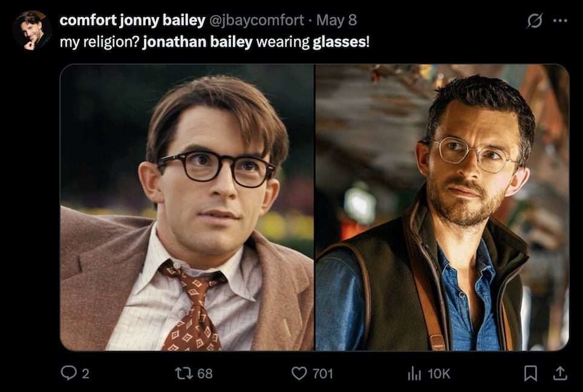Image resolution: width=583 pixels, height=392 pixels.
Task: Open the view analytics bar chart icon
Action: point(414,374)
